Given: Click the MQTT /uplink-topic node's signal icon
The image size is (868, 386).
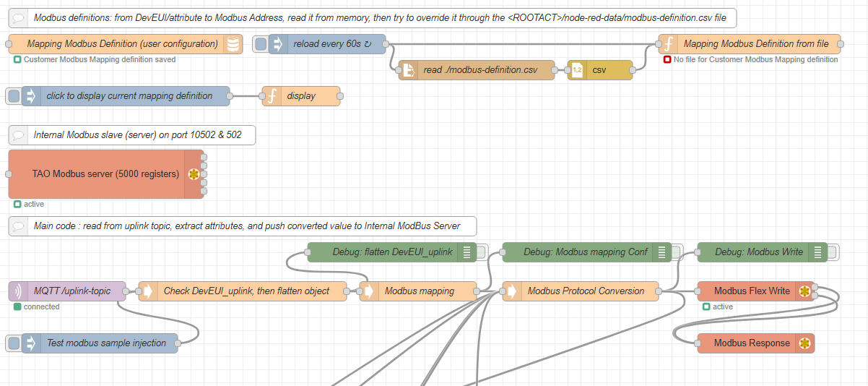Looking at the screenshot, I should pyautogui.click(x=18, y=291).
